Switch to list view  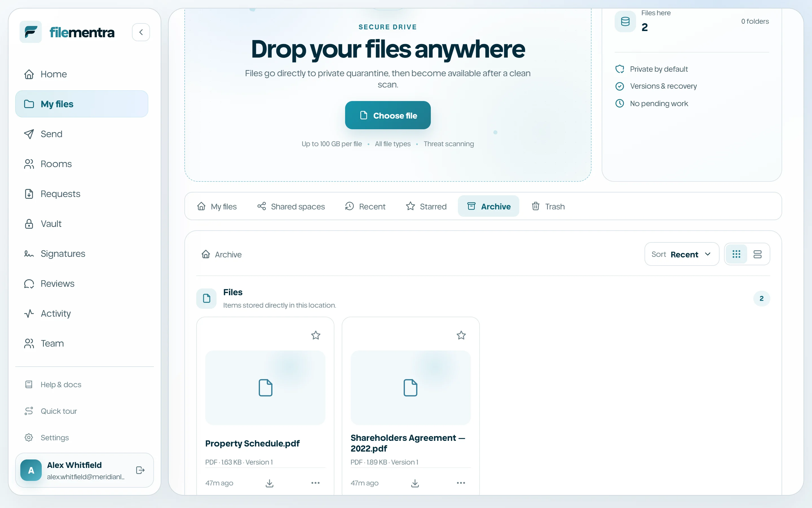click(x=757, y=254)
